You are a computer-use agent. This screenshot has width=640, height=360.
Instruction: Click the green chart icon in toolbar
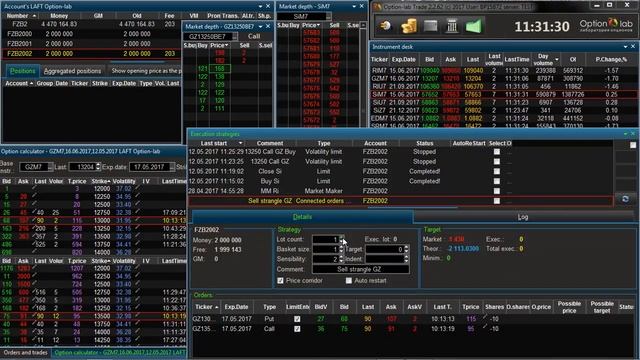[474, 26]
